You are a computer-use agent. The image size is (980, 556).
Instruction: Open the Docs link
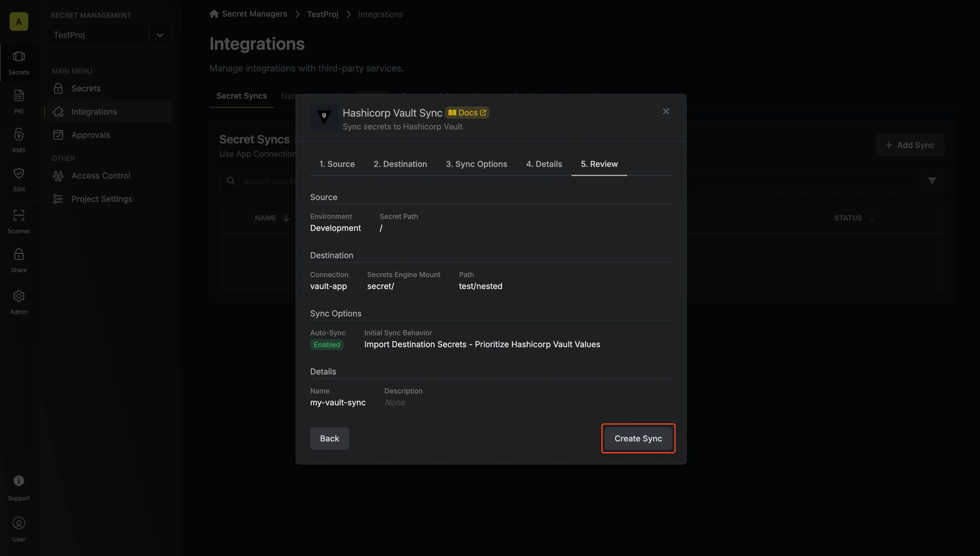[x=467, y=113]
